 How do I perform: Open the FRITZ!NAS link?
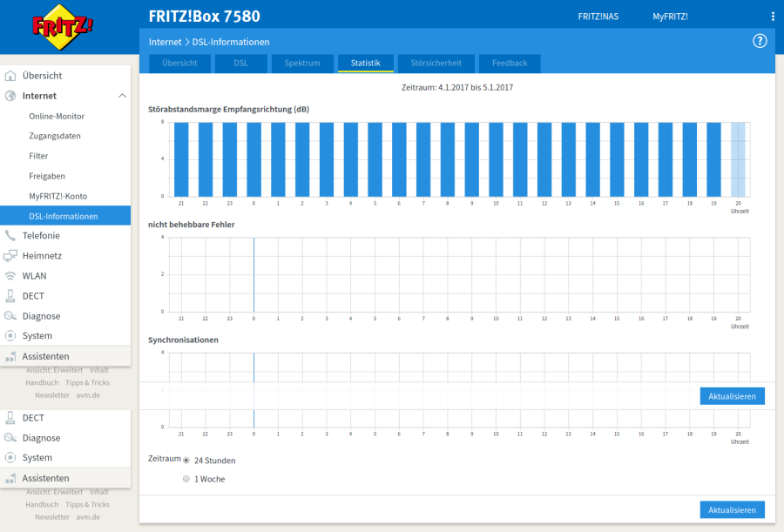pos(598,17)
